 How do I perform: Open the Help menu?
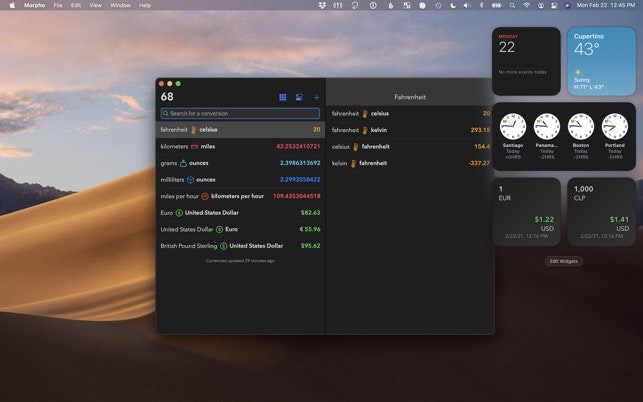(145, 5)
